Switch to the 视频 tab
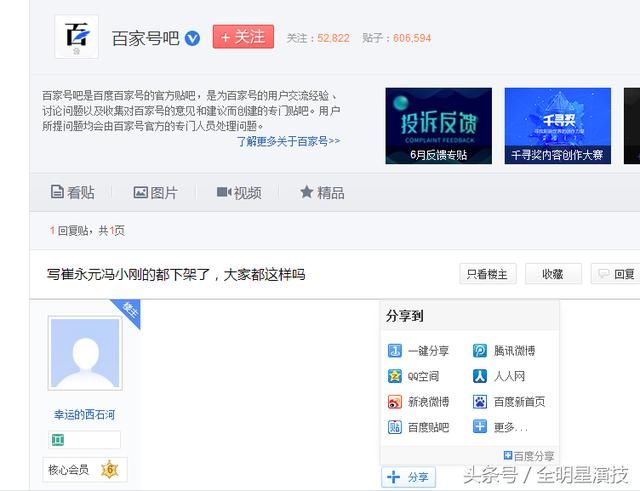The image size is (640, 491). coord(239,192)
